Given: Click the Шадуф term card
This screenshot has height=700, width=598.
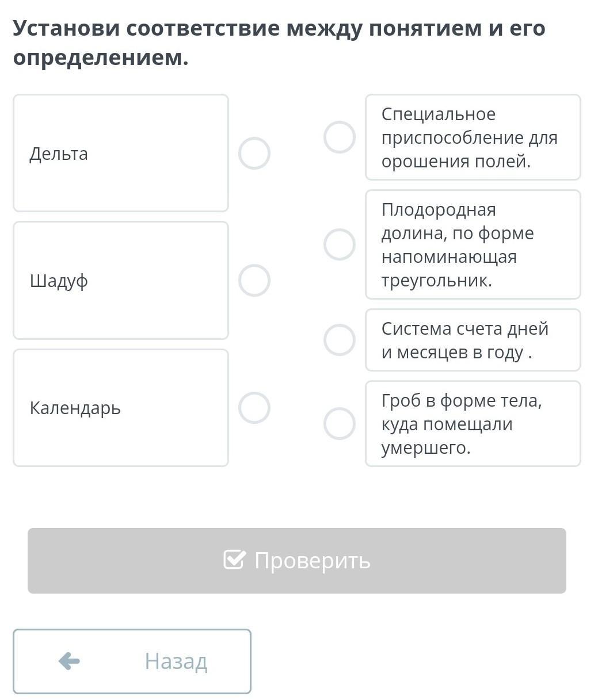Looking at the screenshot, I should (x=121, y=281).
